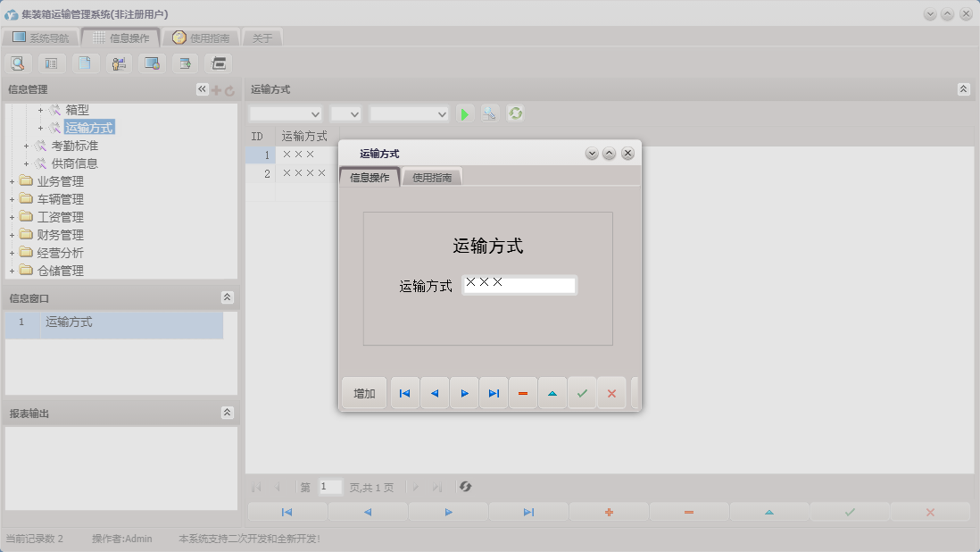Click the export table toolbar icon
The image size is (980, 552).
click(185, 63)
